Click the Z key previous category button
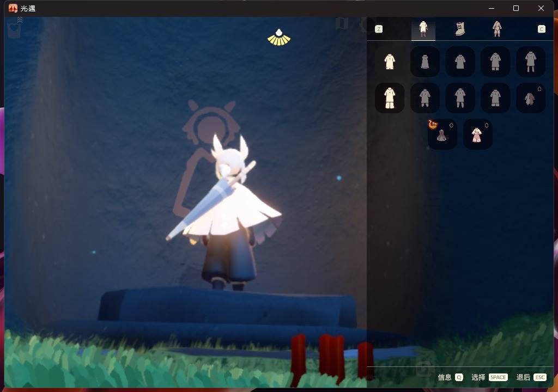Viewport: 558px width, 392px height. coord(379,29)
